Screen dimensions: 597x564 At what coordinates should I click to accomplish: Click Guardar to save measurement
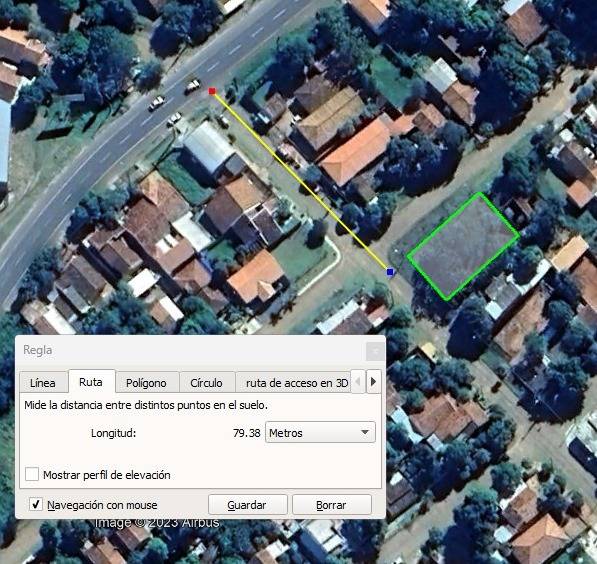247,505
